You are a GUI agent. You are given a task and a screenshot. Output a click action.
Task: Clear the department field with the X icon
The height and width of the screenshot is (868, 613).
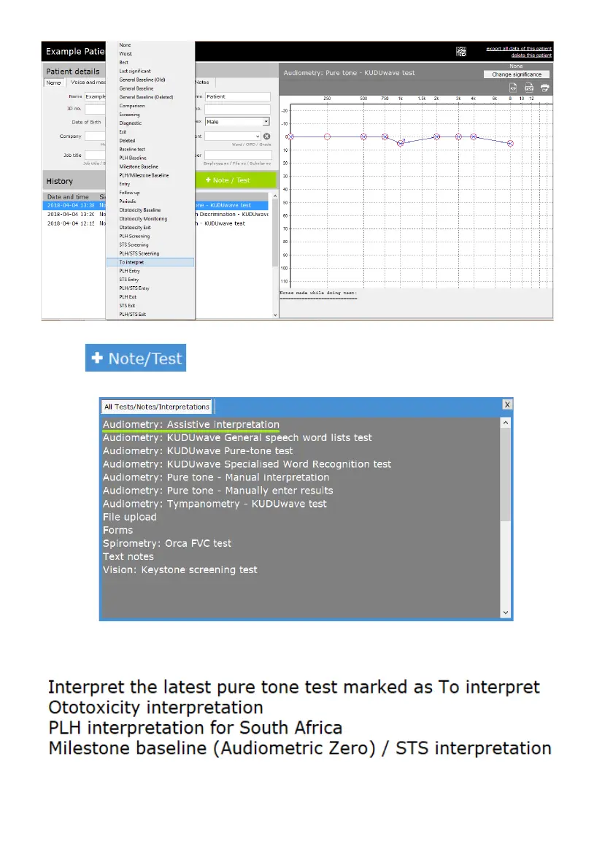(266, 137)
